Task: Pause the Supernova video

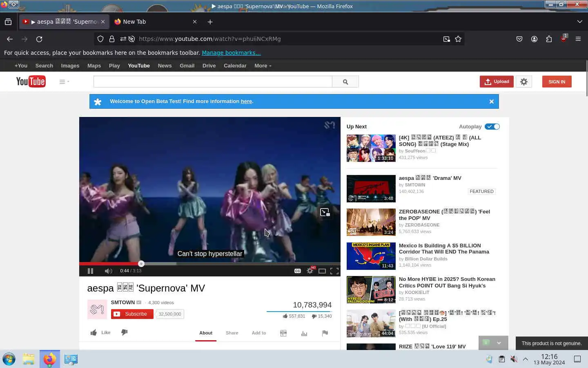Action: click(90, 271)
